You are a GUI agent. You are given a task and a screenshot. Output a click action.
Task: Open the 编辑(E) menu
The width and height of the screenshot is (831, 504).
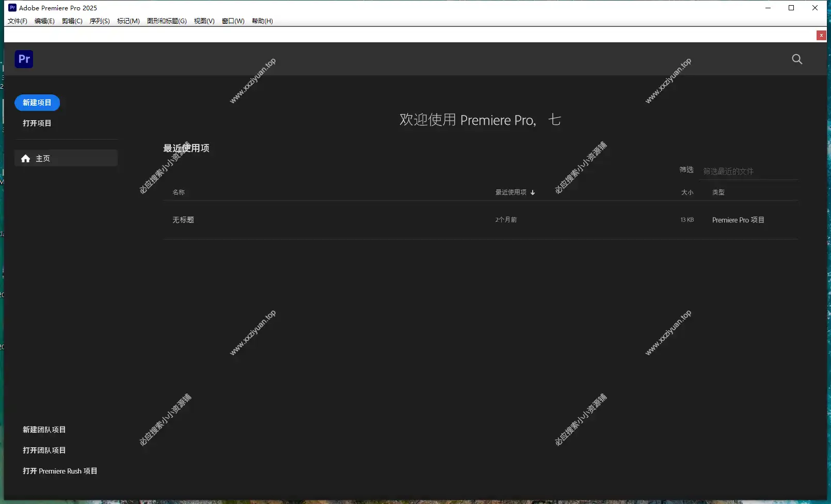[44, 21]
